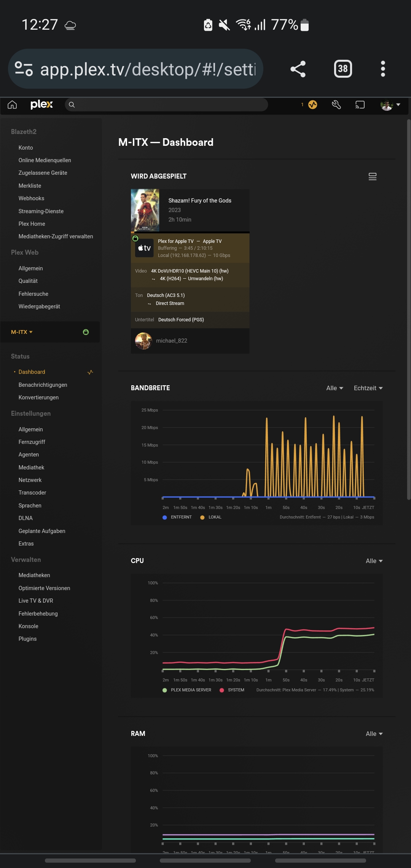Open Bandbreite Echtzeit time range dropdown
Image resolution: width=411 pixels, height=868 pixels.
click(368, 388)
